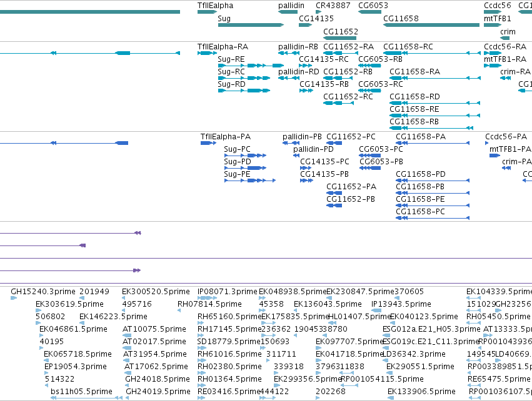Select the CG11658 gene bar
Image resolution: width=532 pixels, height=401 pixels.
click(431, 25)
